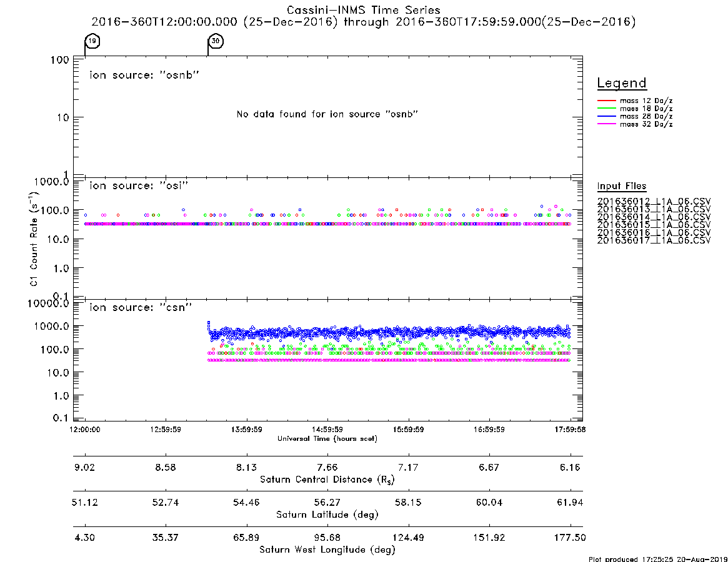Click the 'C1 Count Rate (s-1)' axis label
Viewport: 728px width, 562px height.
34,239
